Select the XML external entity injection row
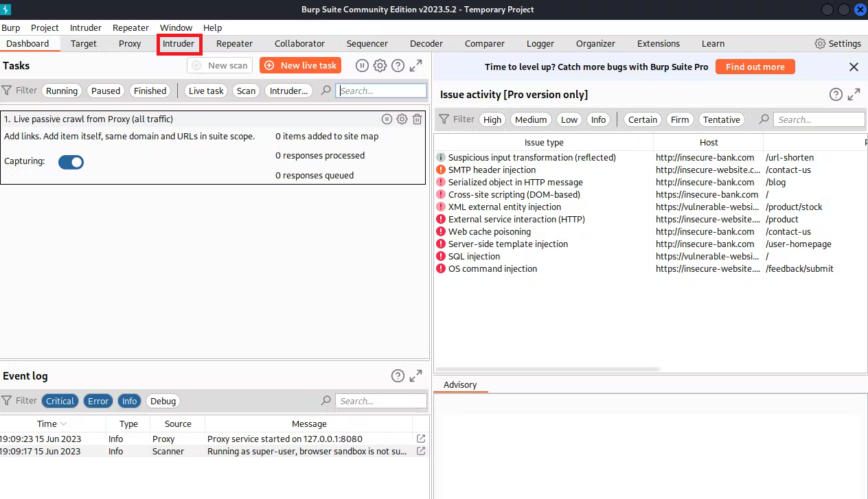This screenshot has height=499, width=868. pyautogui.click(x=651, y=207)
